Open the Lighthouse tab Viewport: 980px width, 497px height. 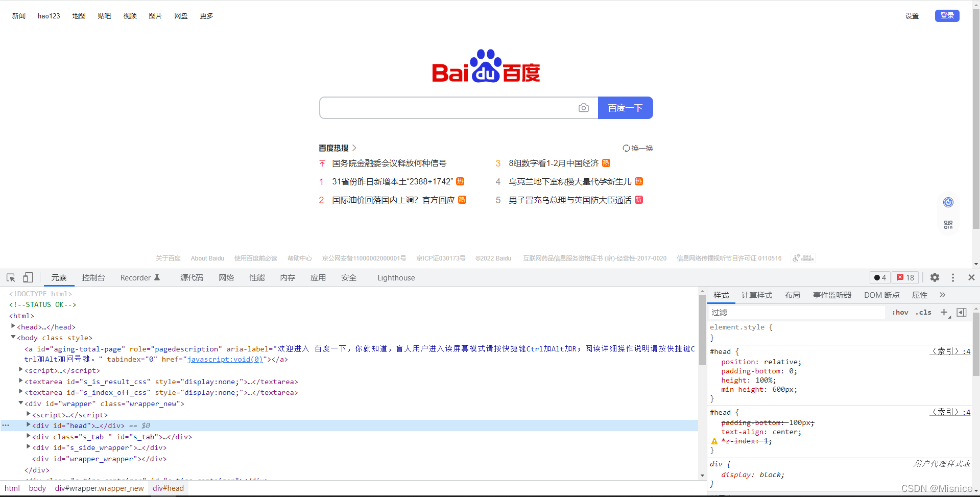pos(396,277)
